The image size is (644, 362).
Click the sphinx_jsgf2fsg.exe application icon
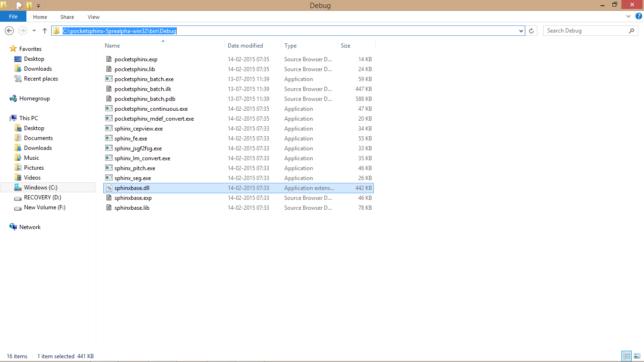[x=109, y=148]
